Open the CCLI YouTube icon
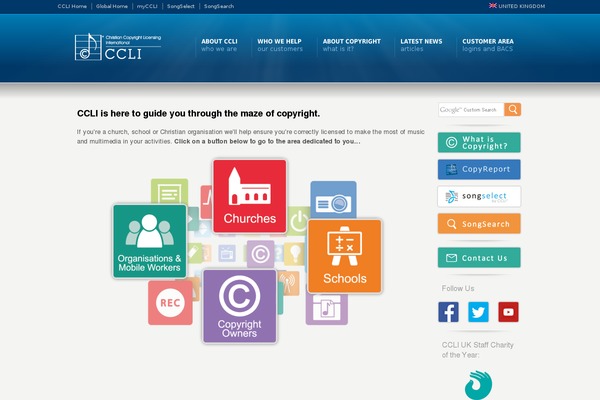Image resolution: width=600 pixels, height=400 pixels. pos(508,312)
